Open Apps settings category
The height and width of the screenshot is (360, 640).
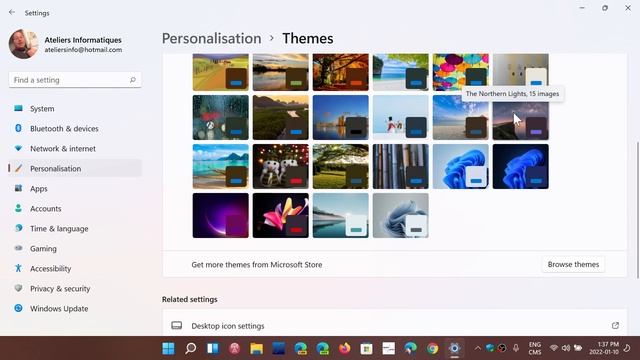[75, 189]
